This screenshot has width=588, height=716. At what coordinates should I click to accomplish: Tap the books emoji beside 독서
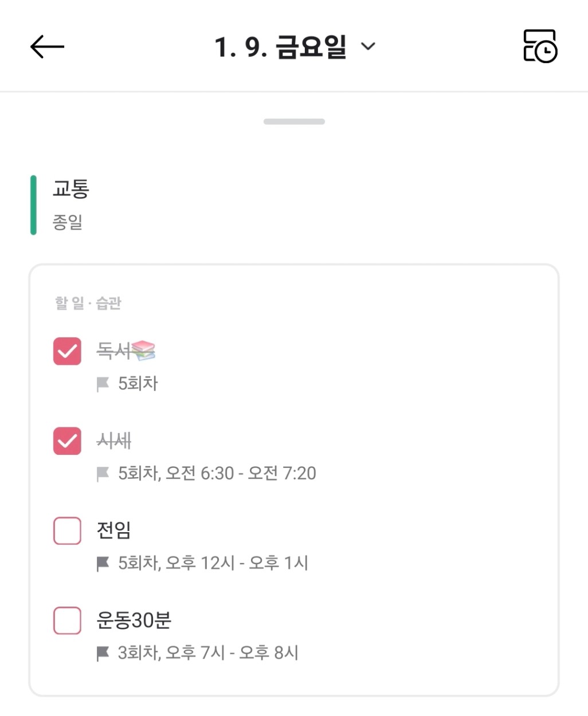(143, 350)
